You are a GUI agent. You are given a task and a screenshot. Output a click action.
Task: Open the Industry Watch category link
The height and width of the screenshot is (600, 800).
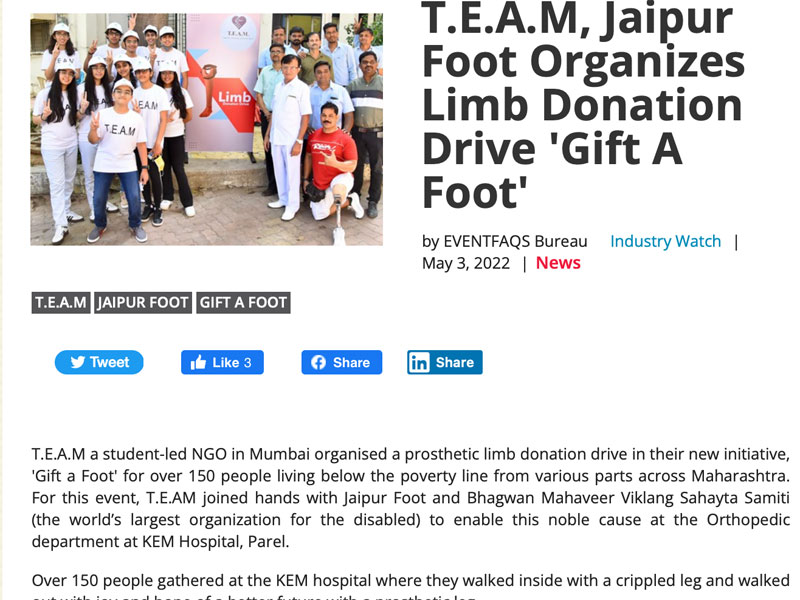(665, 241)
